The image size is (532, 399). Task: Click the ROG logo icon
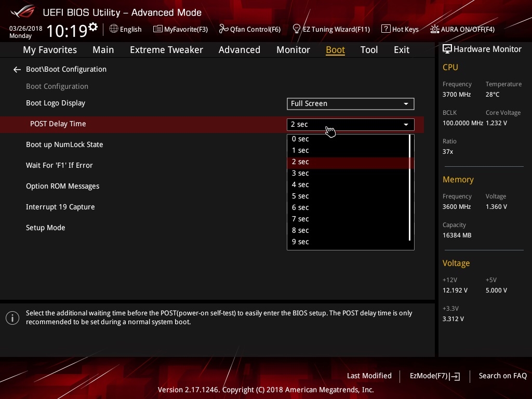(x=23, y=11)
